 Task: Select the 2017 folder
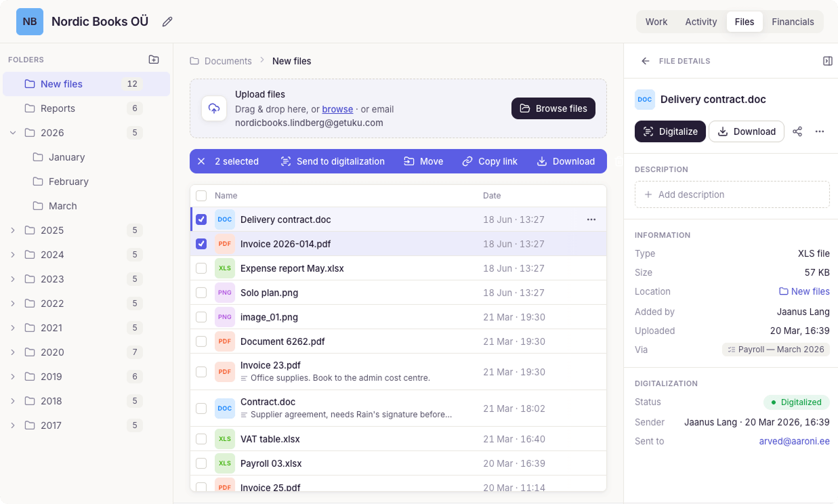pos(86,425)
